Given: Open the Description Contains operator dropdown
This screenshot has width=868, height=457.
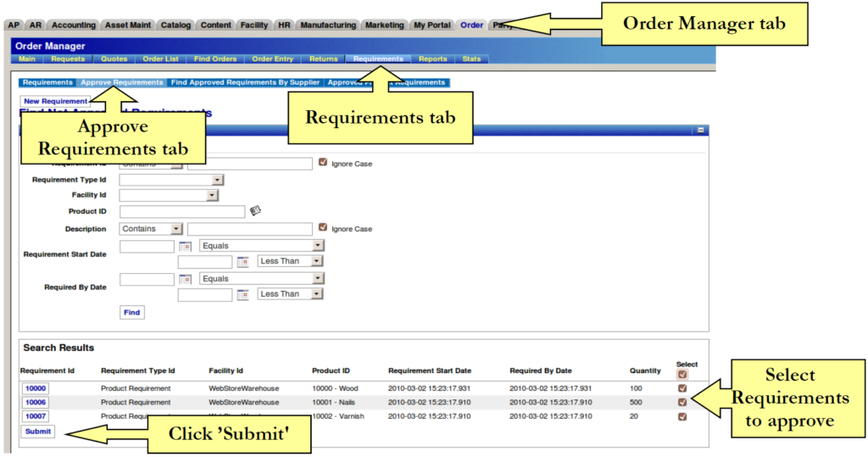Looking at the screenshot, I should tap(176, 229).
